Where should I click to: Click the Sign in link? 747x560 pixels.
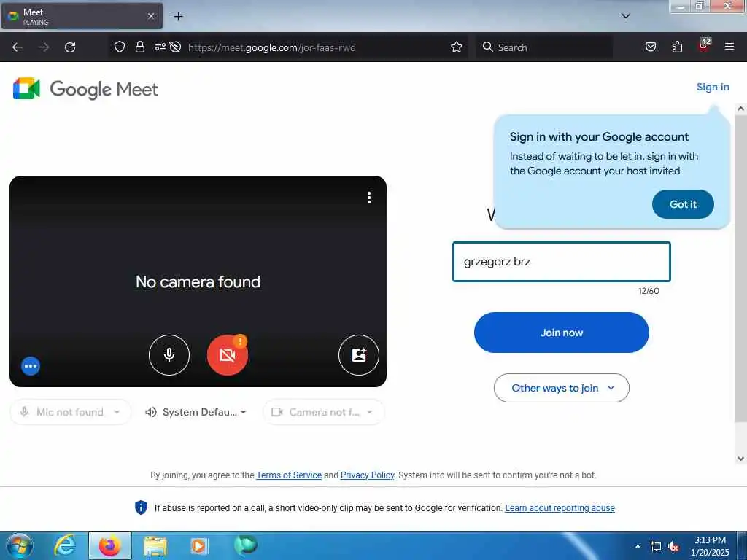(x=713, y=87)
